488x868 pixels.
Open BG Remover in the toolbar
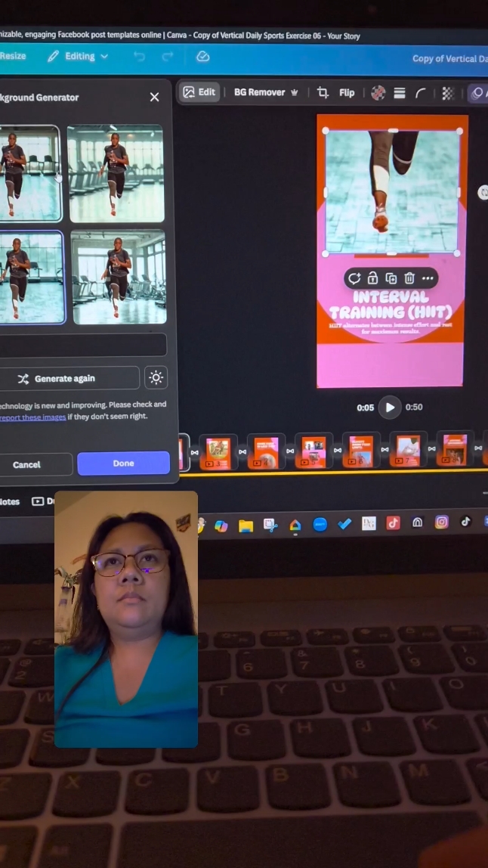tap(266, 92)
